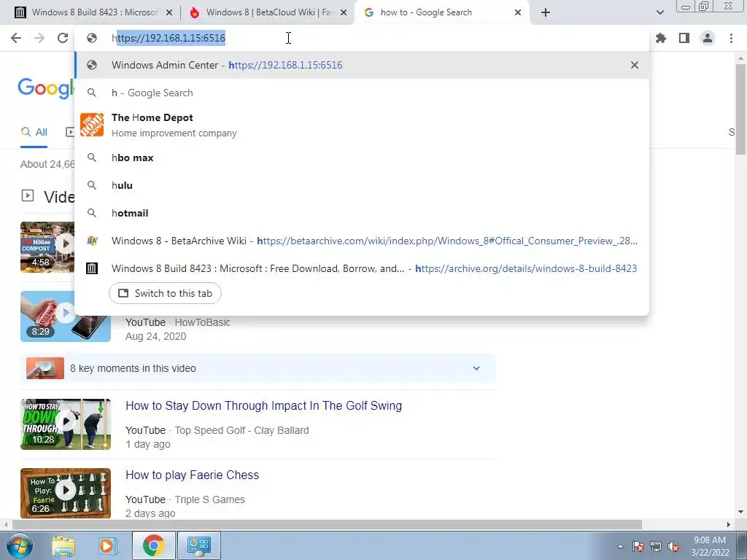Choose the 'hulu' suggestion
This screenshot has height=560, width=747.
coord(362,185)
